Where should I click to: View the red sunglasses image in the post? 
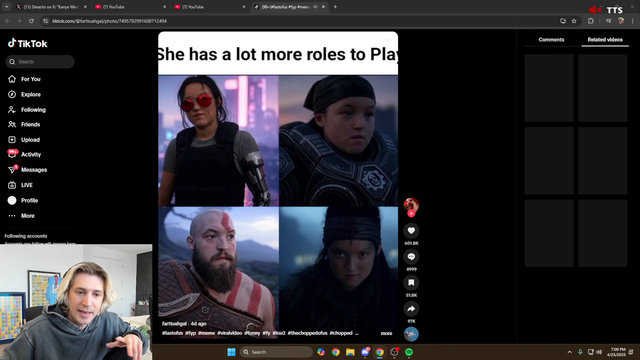pyautogui.click(x=219, y=141)
